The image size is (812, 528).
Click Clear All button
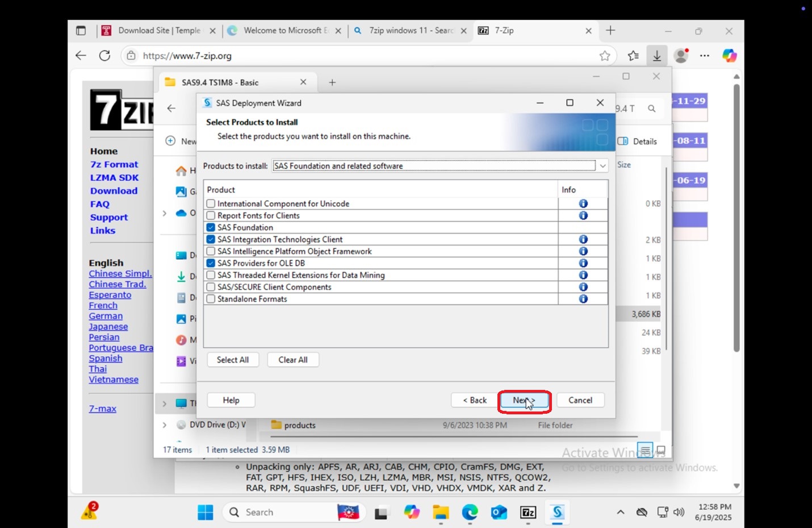(293, 360)
